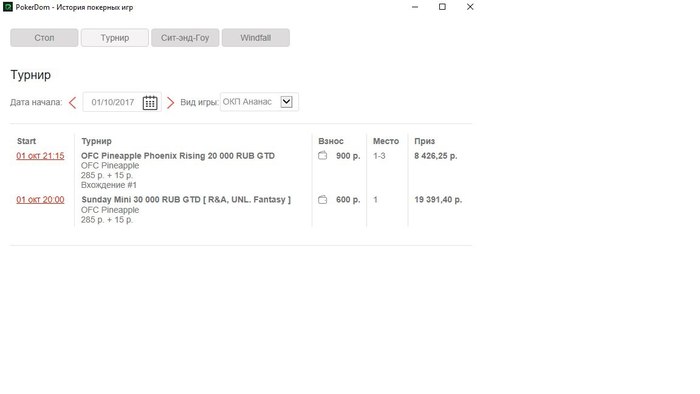The width and height of the screenshot is (700, 394).
Task: Click the 900 р. buy-in amount
Action: [x=348, y=156]
